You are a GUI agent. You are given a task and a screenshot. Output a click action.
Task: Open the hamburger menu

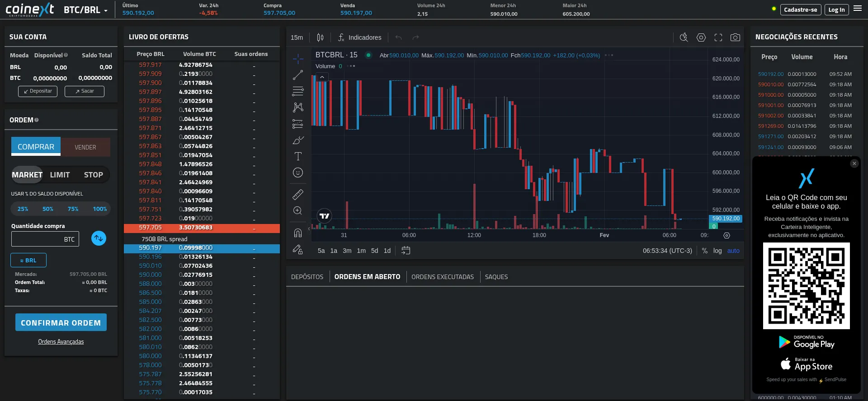pos(857,9)
